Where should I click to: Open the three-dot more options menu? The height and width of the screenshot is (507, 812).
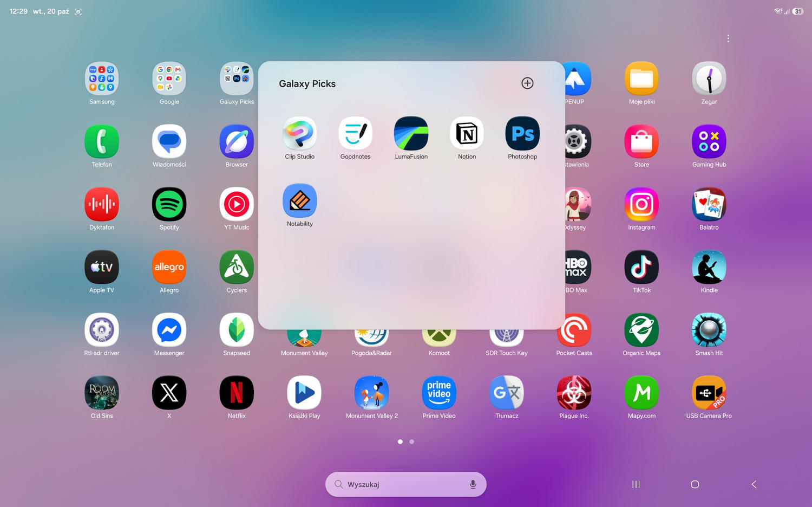pos(728,38)
